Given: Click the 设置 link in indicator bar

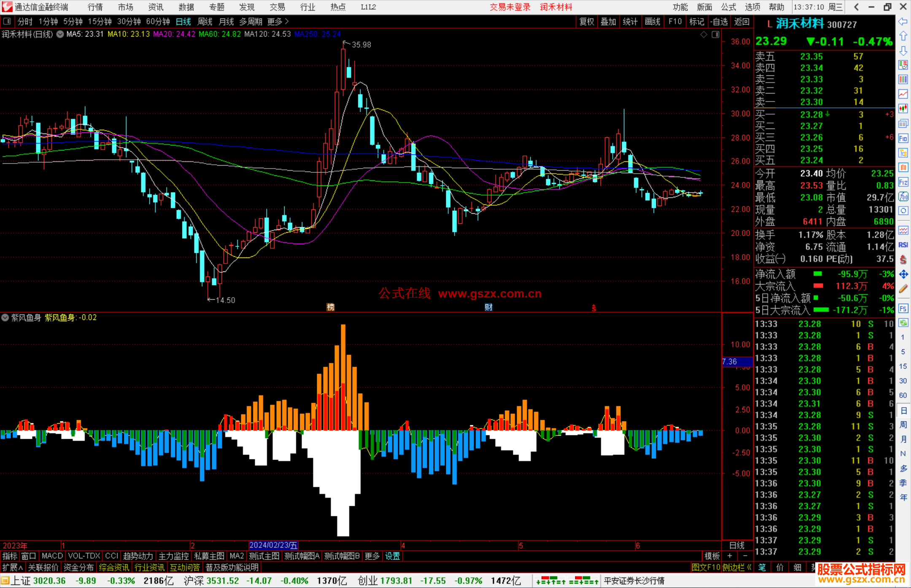Looking at the screenshot, I should tap(392, 556).
